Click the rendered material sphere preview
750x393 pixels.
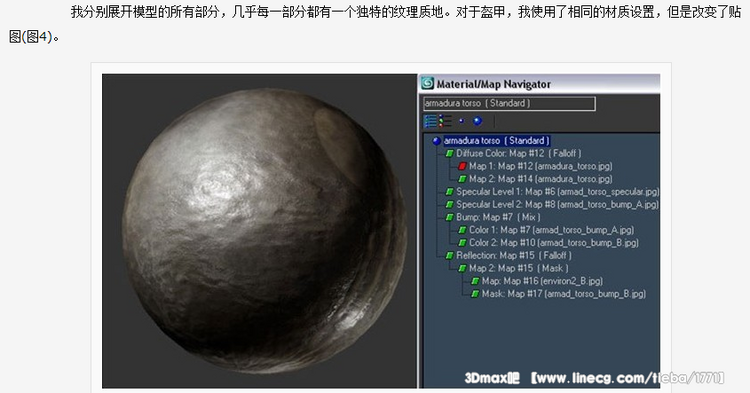click(264, 230)
